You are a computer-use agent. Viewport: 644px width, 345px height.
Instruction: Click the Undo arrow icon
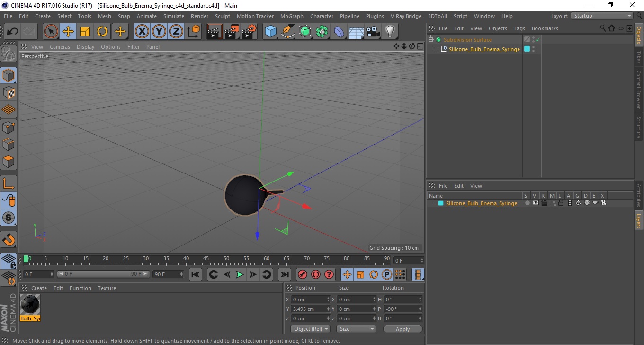click(x=13, y=32)
